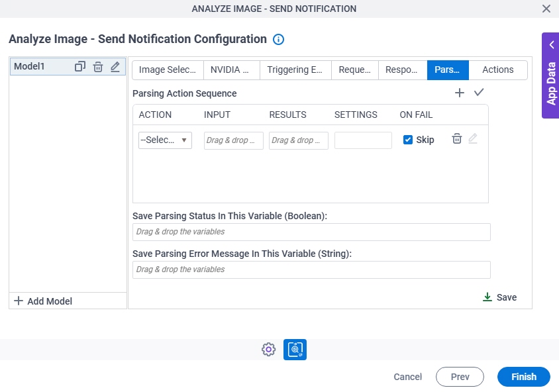Uncheck the Skip on fail checkbox
The height and width of the screenshot is (392, 559).
408,140
